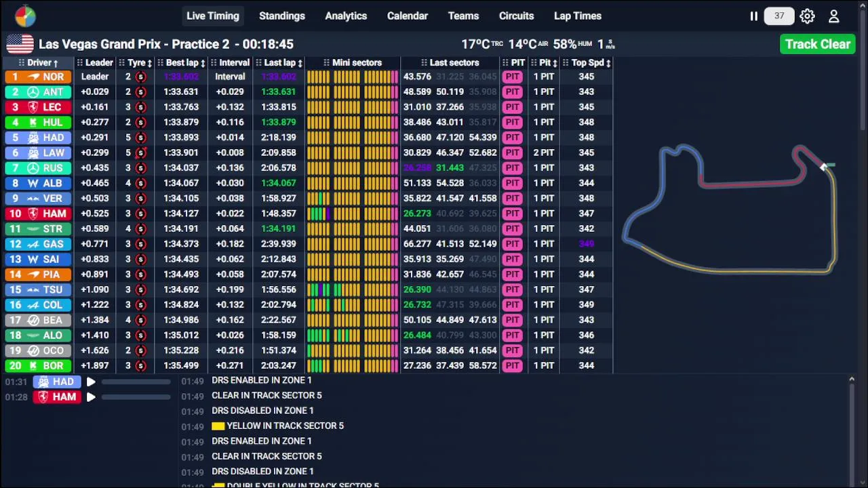Select driver LEC row badge
Image resolution: width=868 pixels, height=488 pixels.
tap(39, 107)
